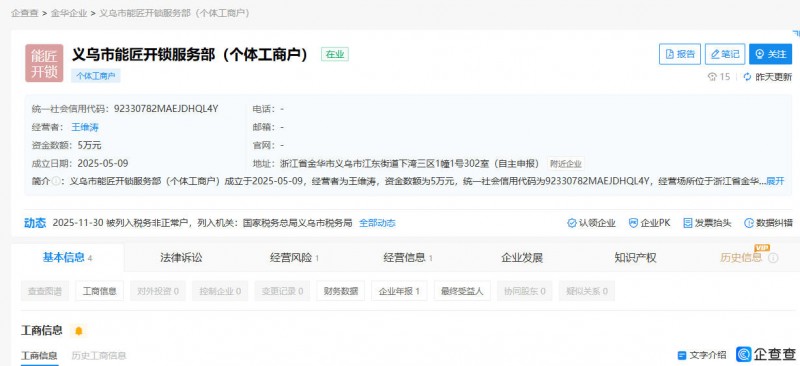Go to 金华企业 breadcrumb

69,13
